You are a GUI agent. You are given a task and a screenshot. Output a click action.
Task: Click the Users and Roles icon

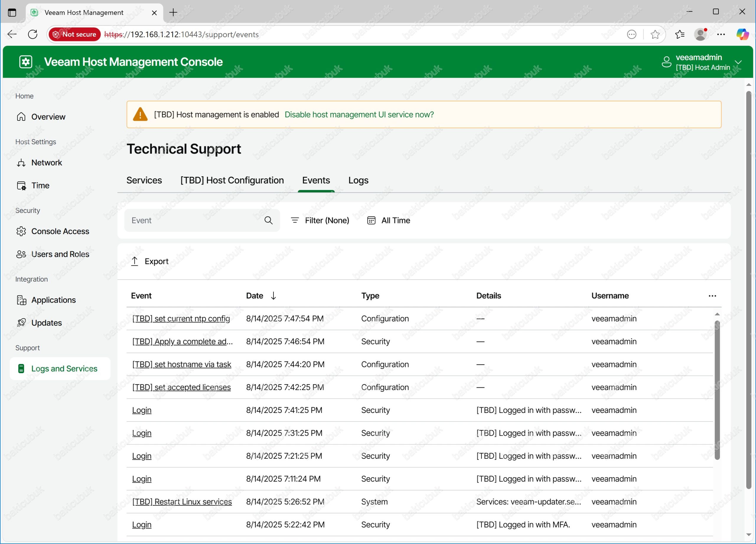click(21, 254)
